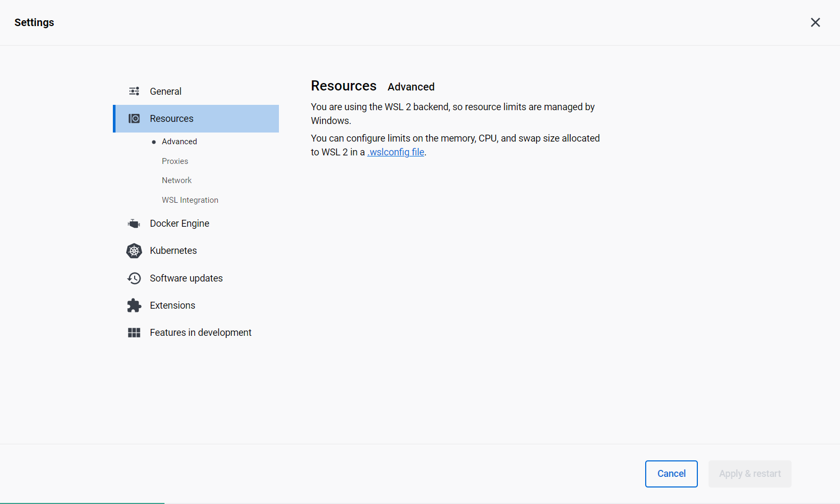The image size is (840, 504).
Task: Click the Kubernetes wheel icon
Action: pos(134,251)
